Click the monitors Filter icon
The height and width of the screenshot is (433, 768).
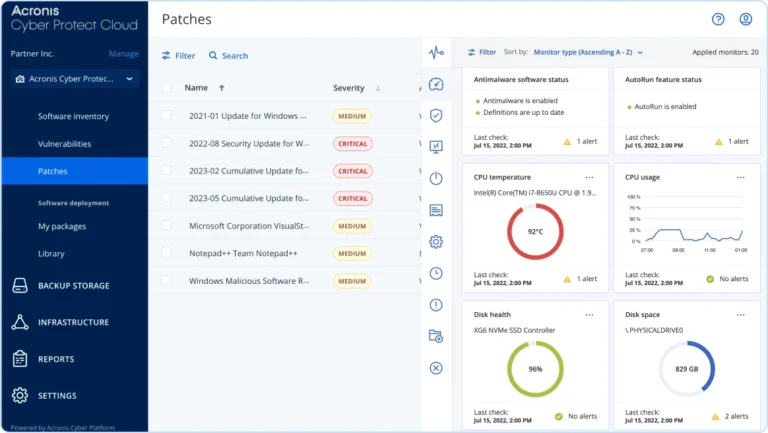[x=471, y=52]
